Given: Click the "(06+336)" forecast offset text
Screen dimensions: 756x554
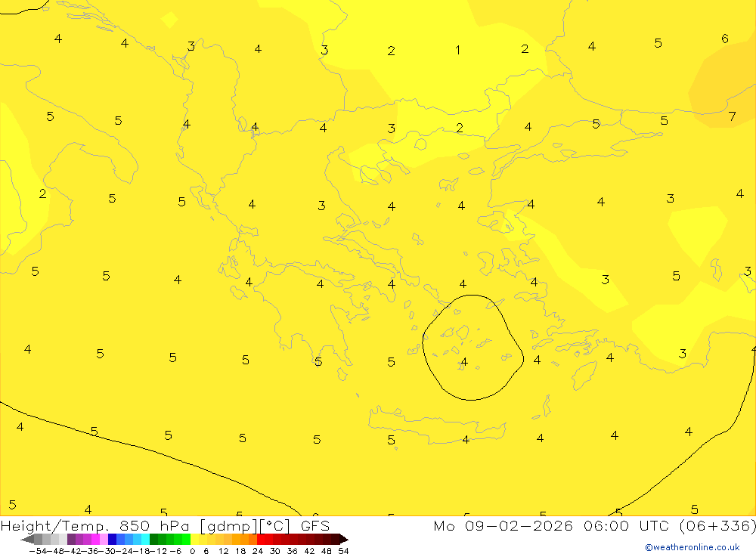Looking at the screenshot, I should tap(717, 525).
